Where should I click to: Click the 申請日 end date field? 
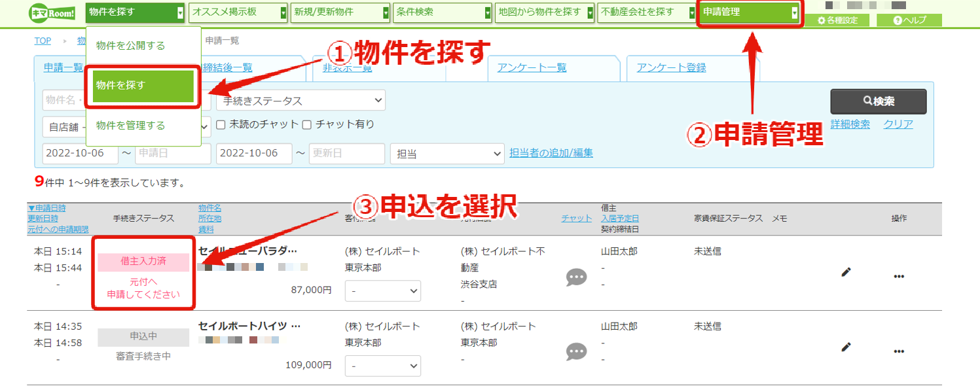click(x=173, y=154)
